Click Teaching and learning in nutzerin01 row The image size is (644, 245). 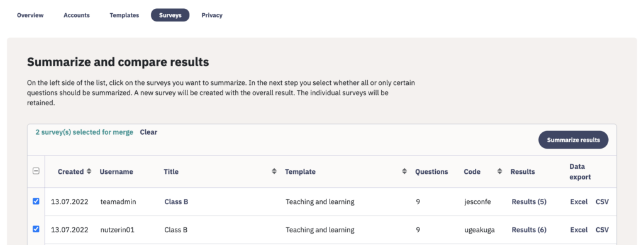point(320,230)
